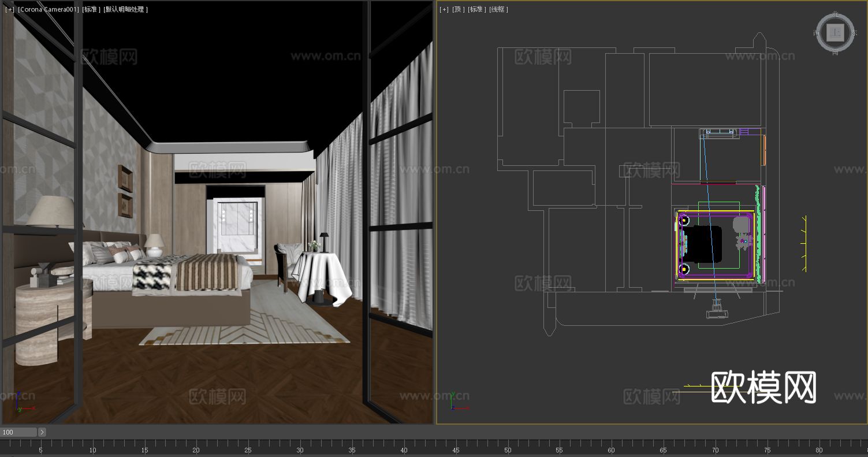This screenshot has height=457, width=868.
Task: Toggle shading via [默认明暗处理] viewport label
Action: [125, 9]
